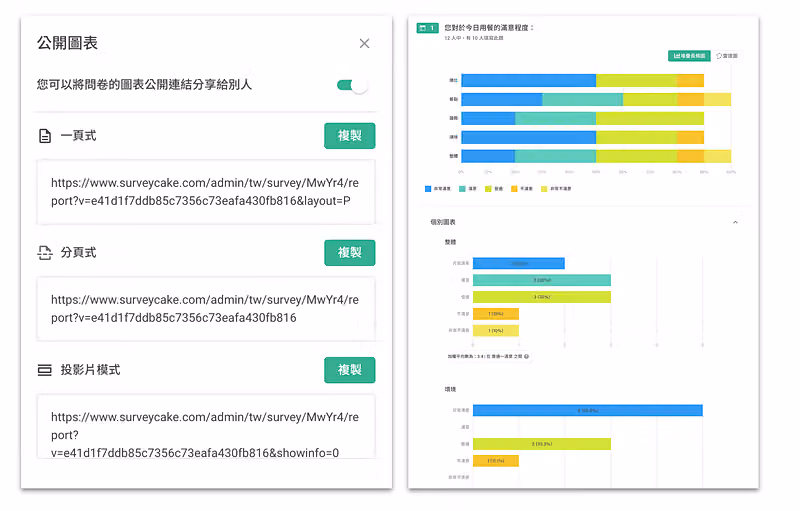
Task: Click the orange 不滿意 legend swatch
Action: pos(514,189)
